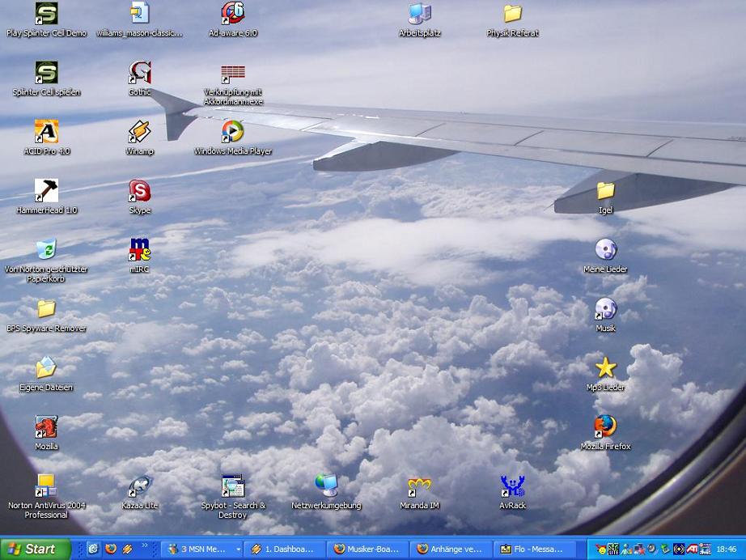Expand hidden Quick Launch items chevron
Viewport: 746px width, 560px height.
coord(145,545)
